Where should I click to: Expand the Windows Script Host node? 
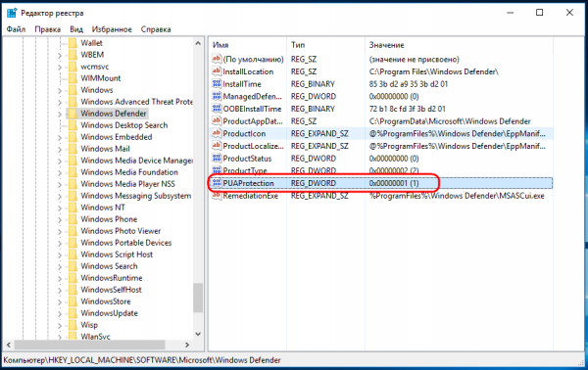(x=60, y=255)
